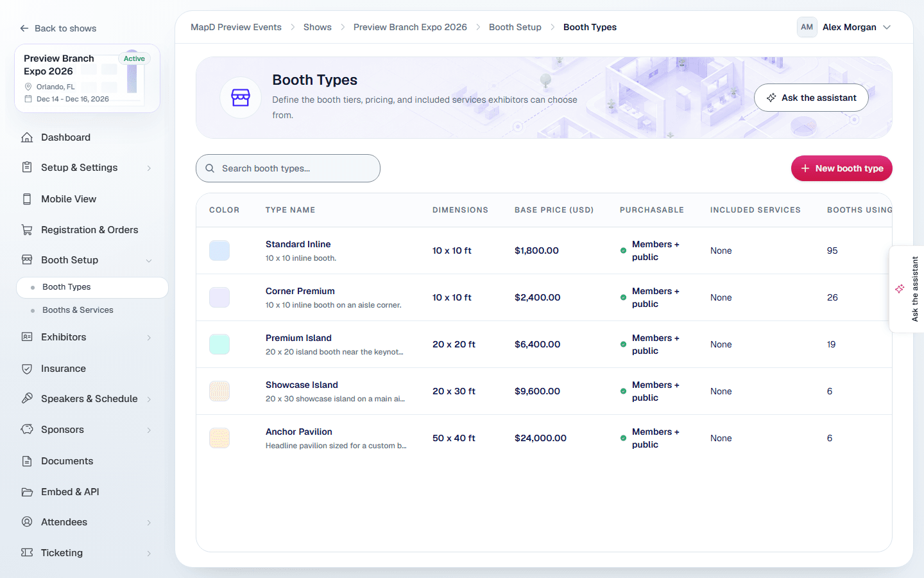
Task: Click the Documents file icon
Action: 27,461
